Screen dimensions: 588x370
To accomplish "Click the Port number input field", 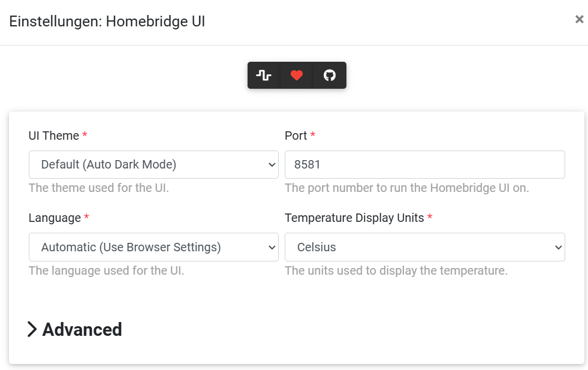I will coord(424,164).
